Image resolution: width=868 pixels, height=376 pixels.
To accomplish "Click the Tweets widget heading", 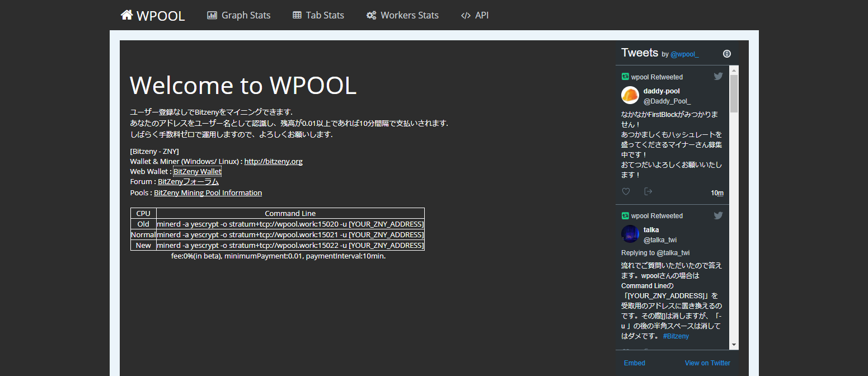I will click(x=640, y=53).
